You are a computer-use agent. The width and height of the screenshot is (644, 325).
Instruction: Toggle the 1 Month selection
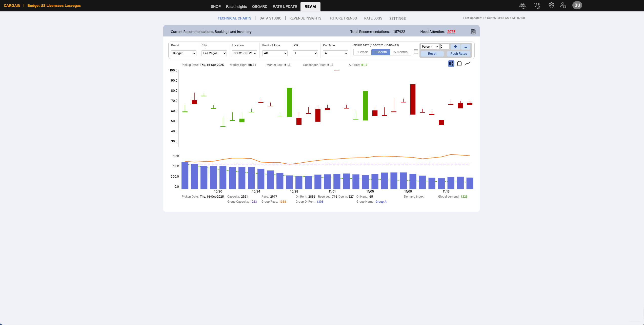click(x=380, y=52)
